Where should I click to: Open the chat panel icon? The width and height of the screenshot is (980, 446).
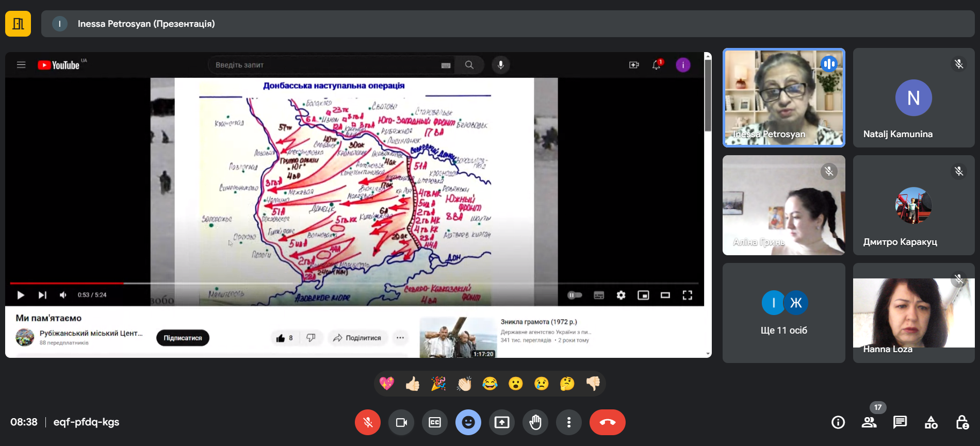pos(900,422)
